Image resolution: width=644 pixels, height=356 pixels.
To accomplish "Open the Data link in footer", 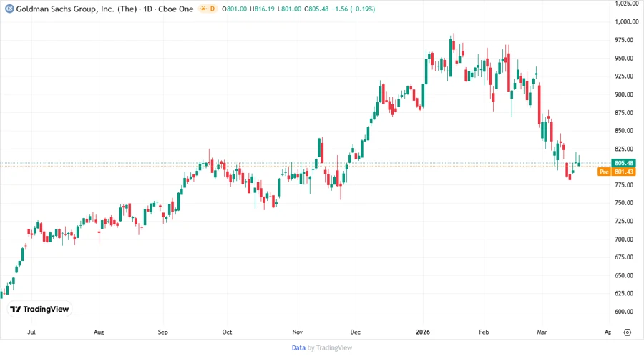I will (298, 348).
